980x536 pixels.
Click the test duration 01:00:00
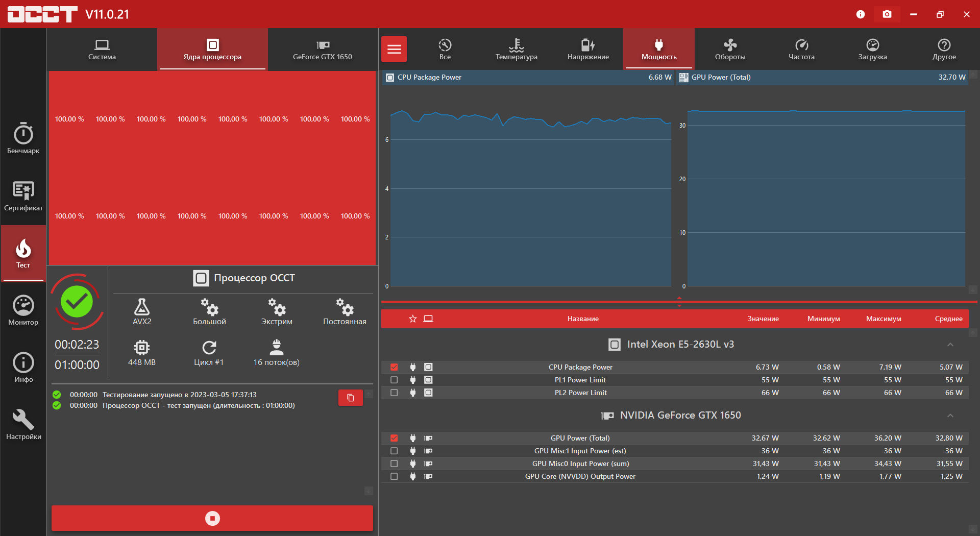pos(77,365)
